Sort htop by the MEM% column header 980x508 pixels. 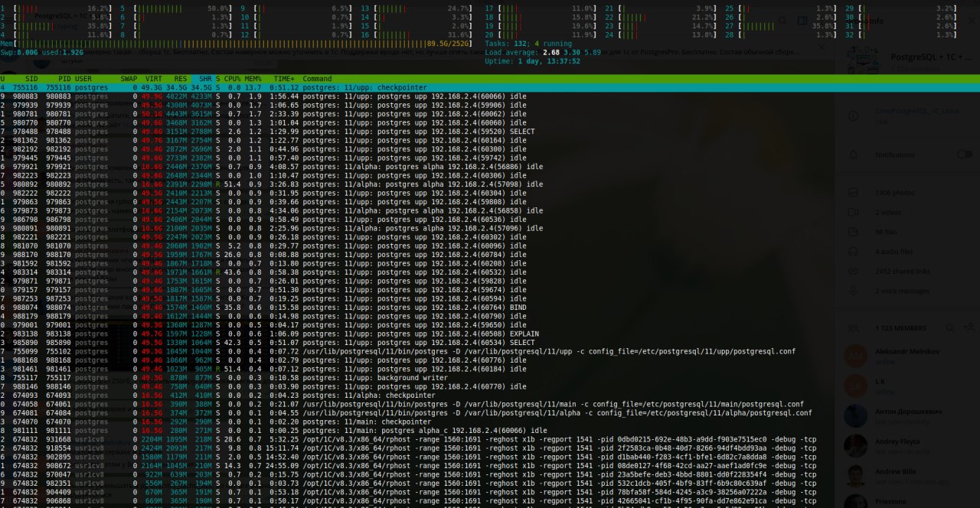coord(253,79)
